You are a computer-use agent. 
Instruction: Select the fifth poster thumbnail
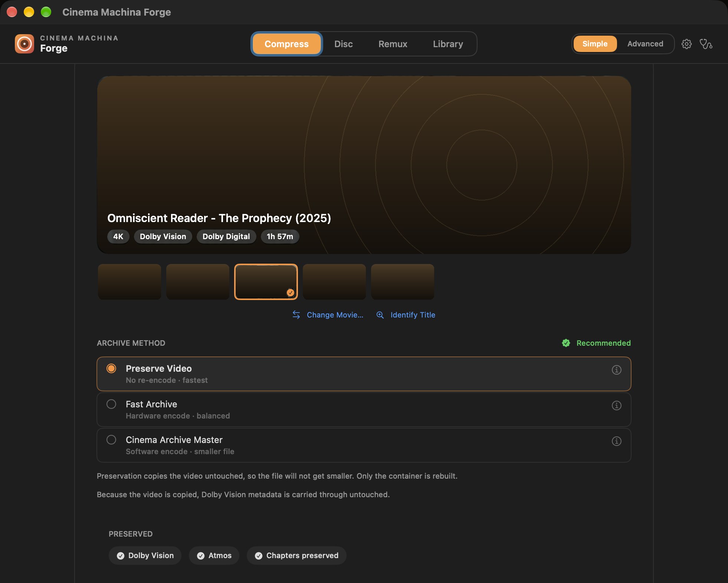tap(403, 281)
